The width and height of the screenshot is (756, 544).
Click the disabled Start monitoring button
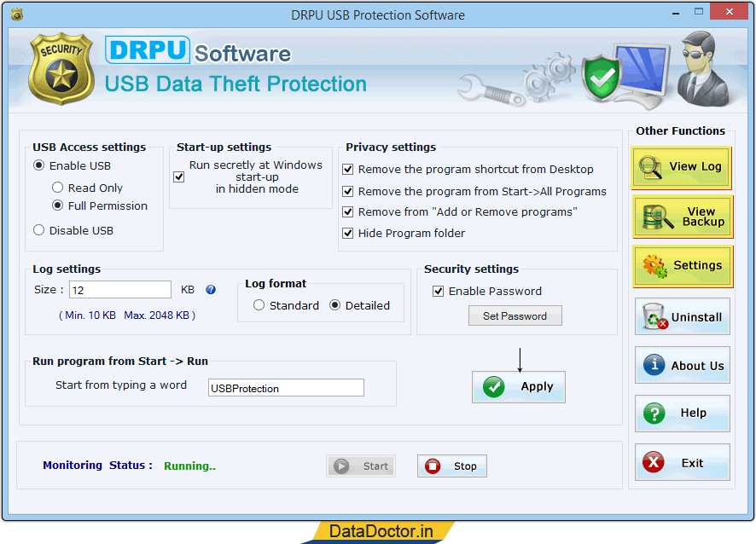(x=361, y=466)
